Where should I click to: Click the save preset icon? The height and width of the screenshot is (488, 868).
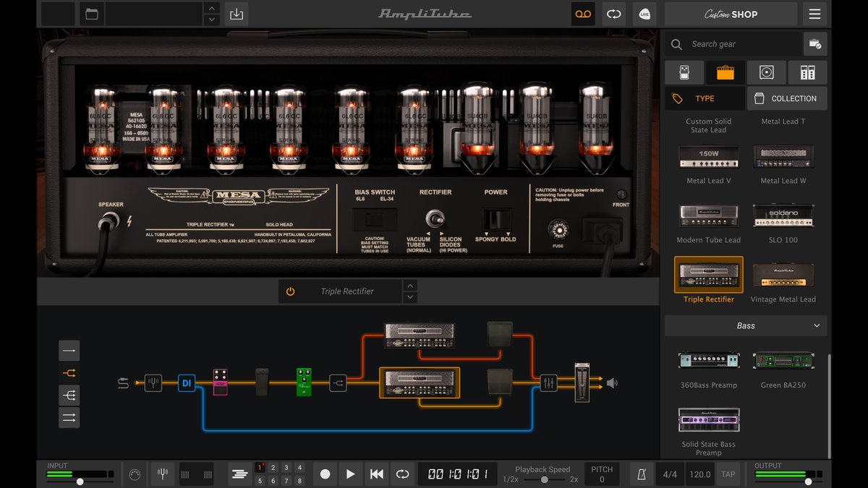coord(237,14)
